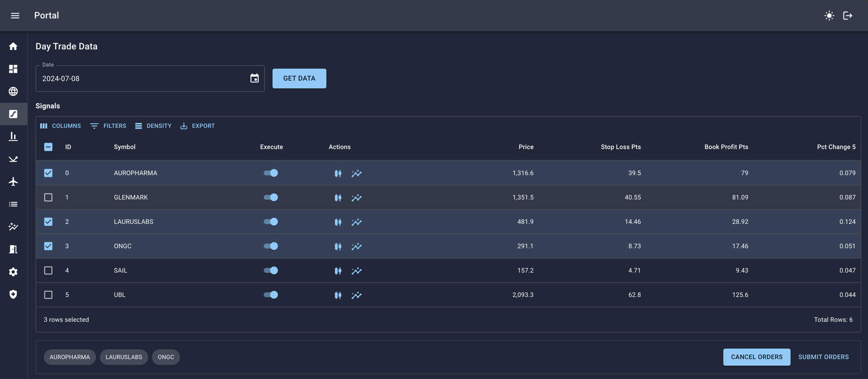Turn off Execute switch for LAURUSLABS
868x379 pixels.
pos(271,222)
